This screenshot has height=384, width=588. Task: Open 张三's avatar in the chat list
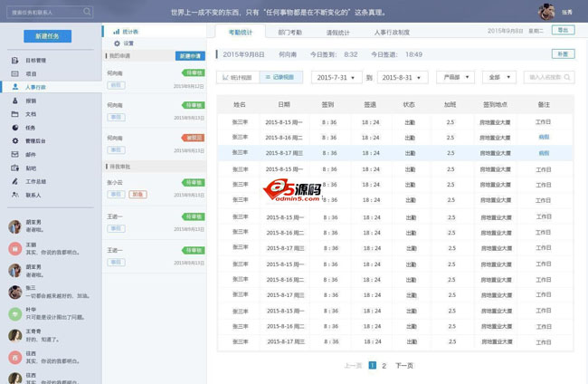pyautogui.click(x=15, y=292)
